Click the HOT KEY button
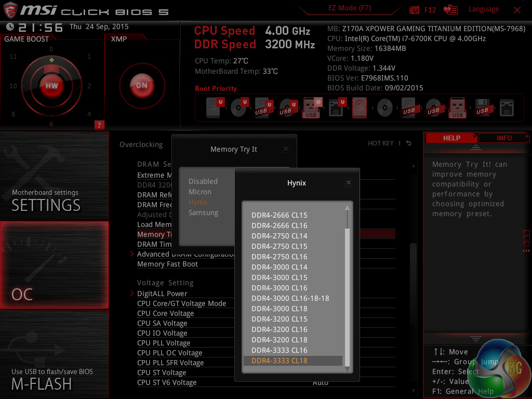The height and width of the screenshot is (399, 532). 381,143
